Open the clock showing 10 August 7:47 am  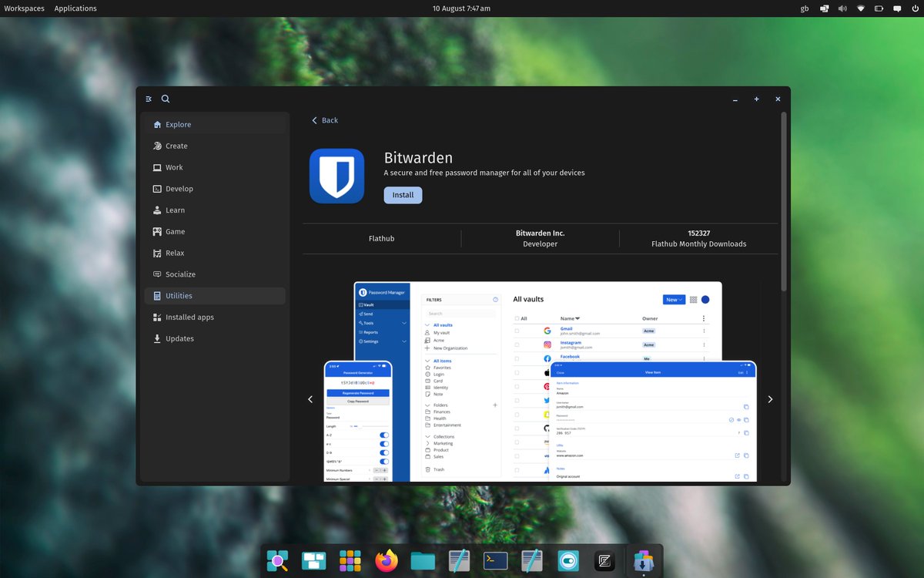[x=461, y=8]
